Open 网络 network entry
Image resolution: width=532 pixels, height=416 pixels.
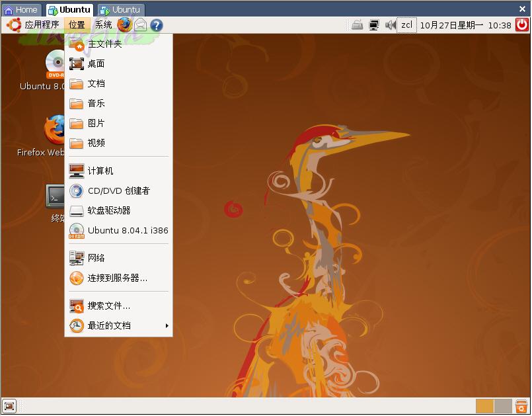pos(119,258)
